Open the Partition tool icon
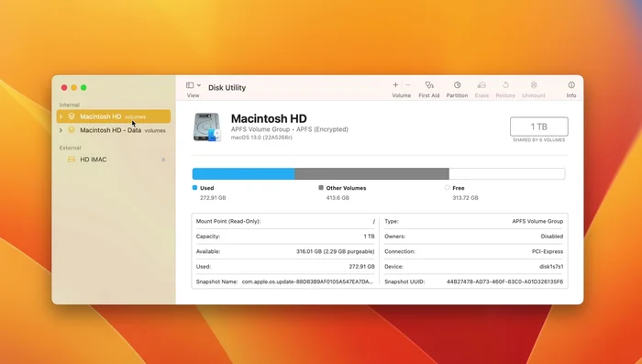642x364 pixels. tap(457, 84)
